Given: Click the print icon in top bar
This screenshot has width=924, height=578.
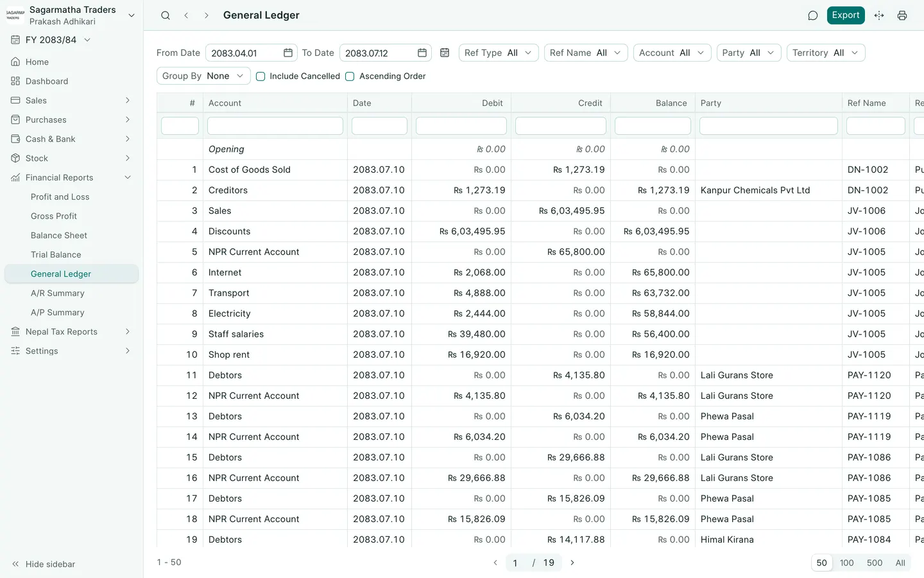Looking at the screenshot, I should tap(902, 15).
